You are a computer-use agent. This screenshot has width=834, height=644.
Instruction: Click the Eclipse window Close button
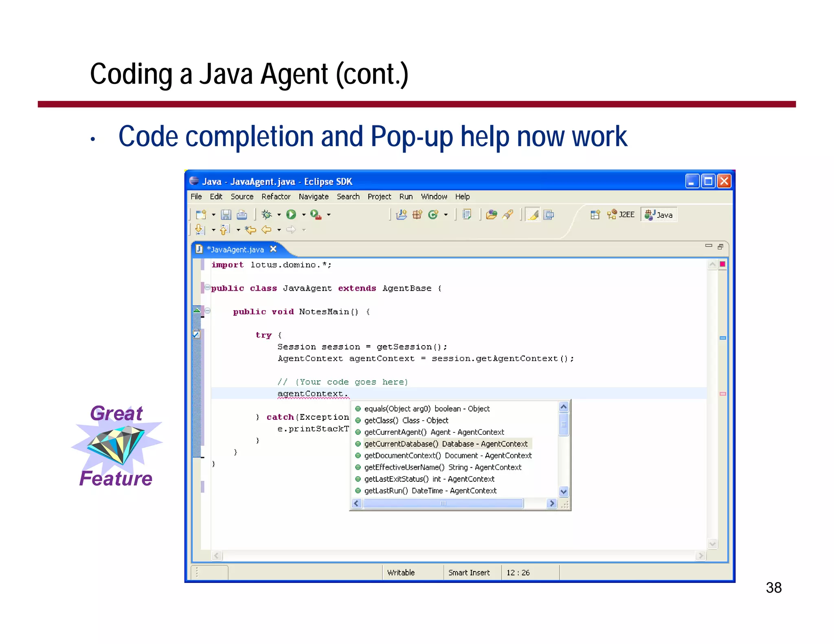tap(724, 181)
